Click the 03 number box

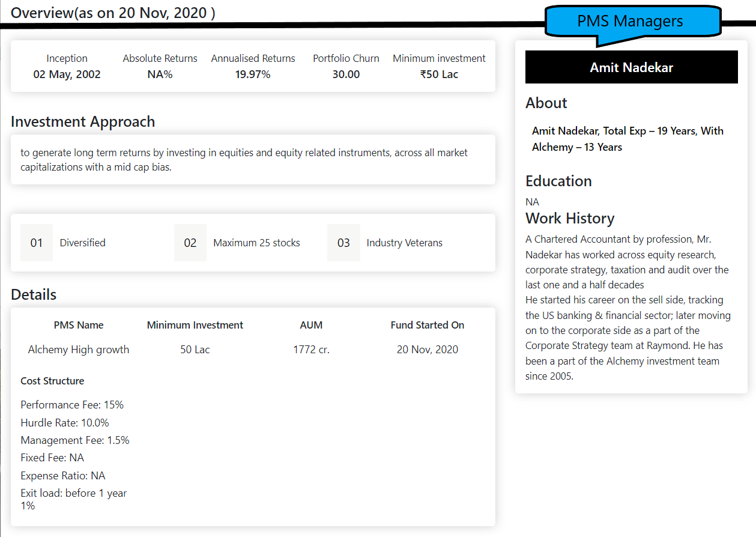coord(343,243)
